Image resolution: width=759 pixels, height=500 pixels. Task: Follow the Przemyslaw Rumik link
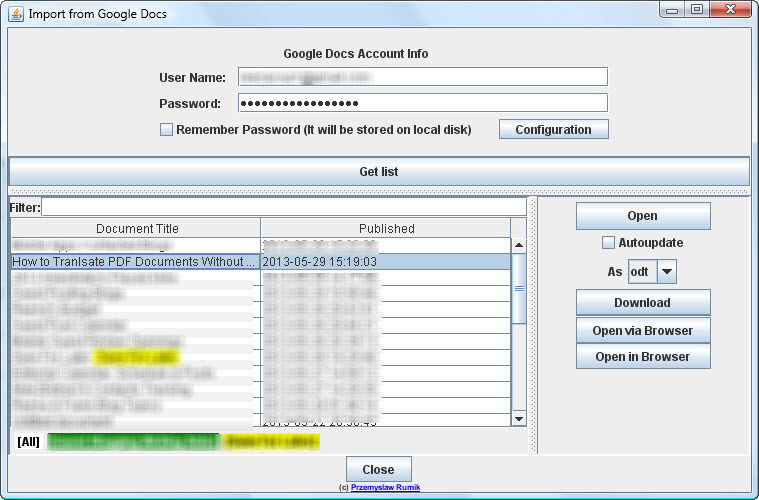coord(385,487)
